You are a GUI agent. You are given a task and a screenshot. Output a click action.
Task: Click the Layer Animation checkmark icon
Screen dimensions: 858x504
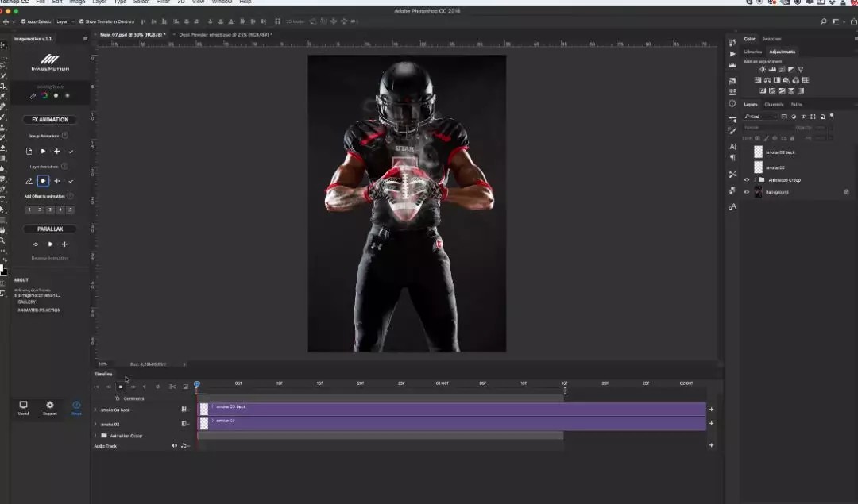pyautogui.click(x=71, y=181)
